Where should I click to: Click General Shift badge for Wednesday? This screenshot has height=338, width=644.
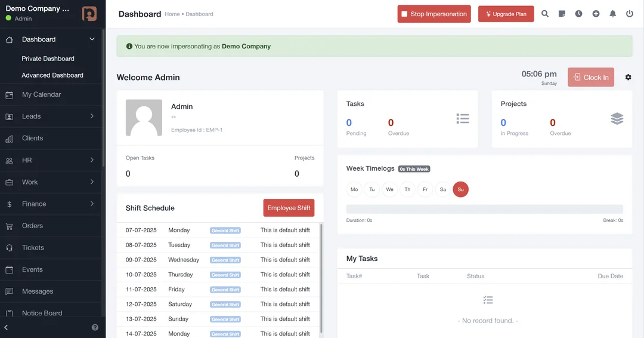225,260
